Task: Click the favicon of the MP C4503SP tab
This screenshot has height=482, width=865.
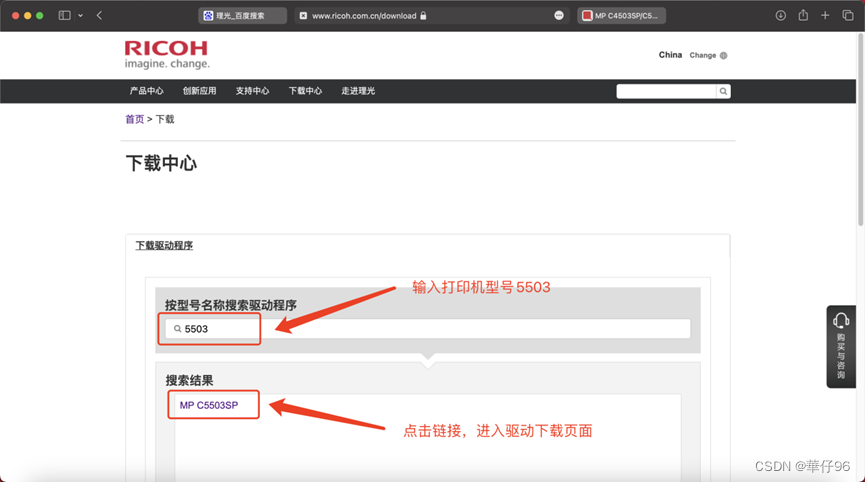Action: 587,15
